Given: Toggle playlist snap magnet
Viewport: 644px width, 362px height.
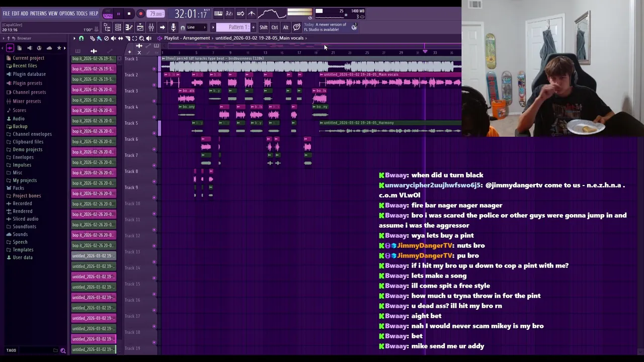Looking at the screenshot, I should click(81, 38).
